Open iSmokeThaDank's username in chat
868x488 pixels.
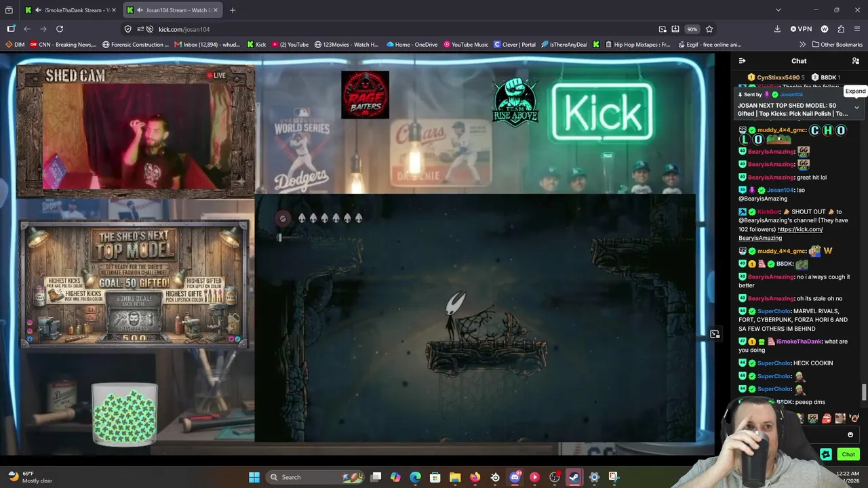coord(799,342)
